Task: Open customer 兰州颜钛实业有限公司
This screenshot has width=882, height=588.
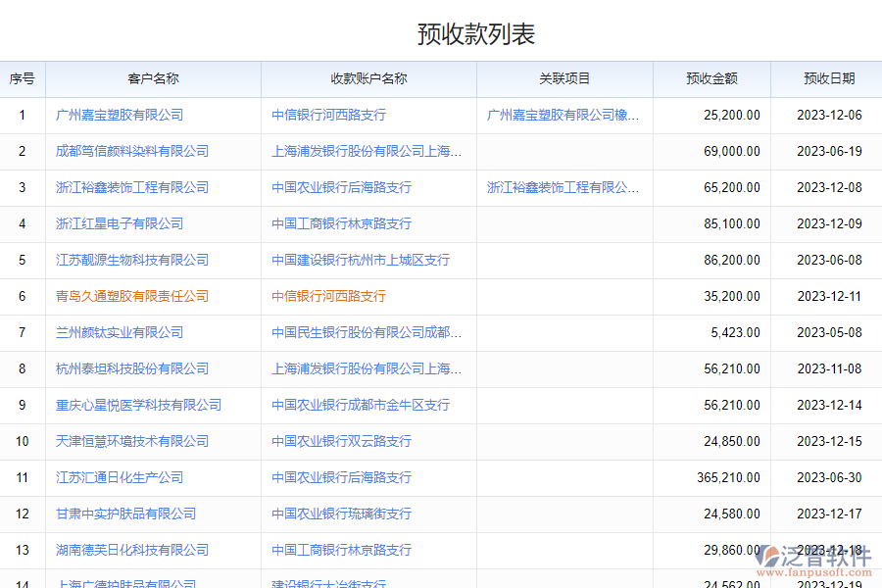Action: [x=120, y=332]
